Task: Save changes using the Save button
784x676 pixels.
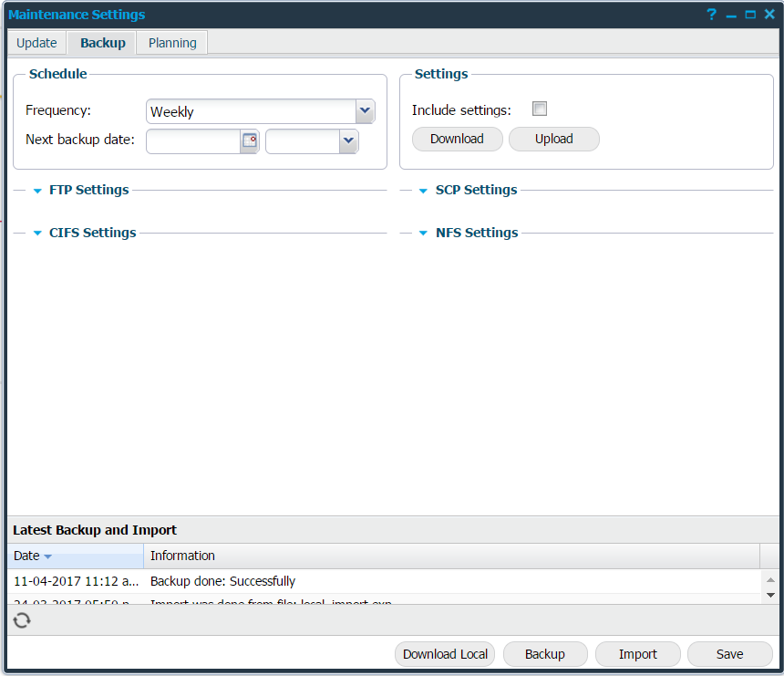Action: click(728, 654)
